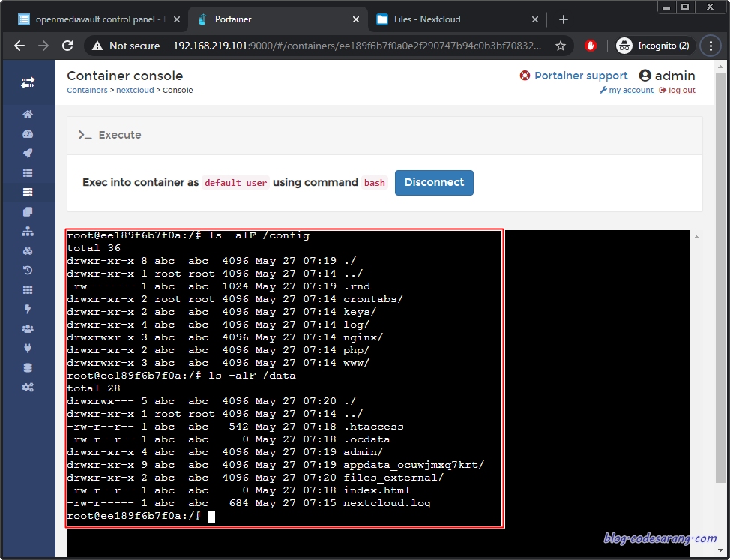Click the Incognito (2) profile button
The width and height of the screenshot is (730, 560).
pos(655,46)
